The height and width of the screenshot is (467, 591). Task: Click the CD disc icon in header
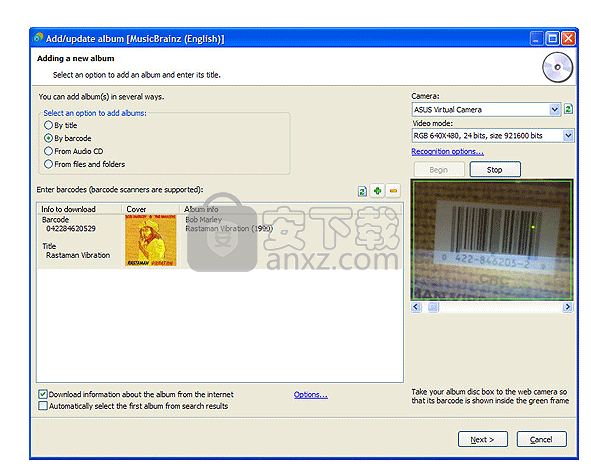pos(557,67)
